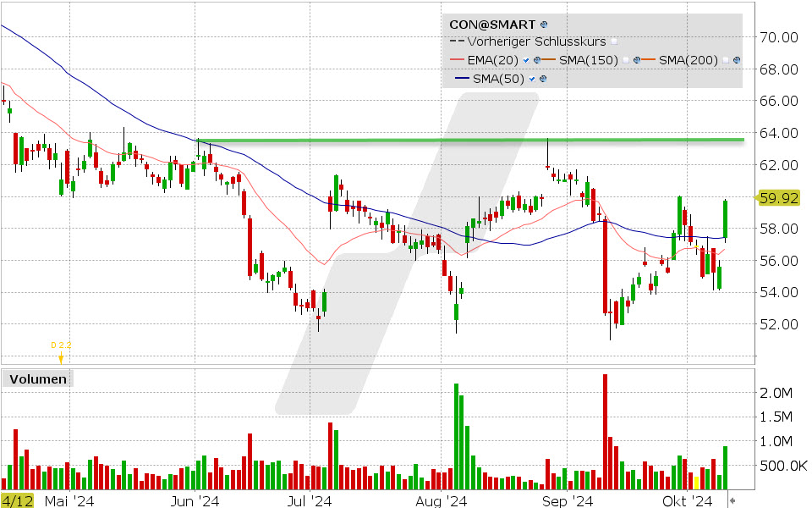Click the Aug '24 axis label
Viewport: 812px width, 508px height.
pyautogui.click(x=442, y=500)
